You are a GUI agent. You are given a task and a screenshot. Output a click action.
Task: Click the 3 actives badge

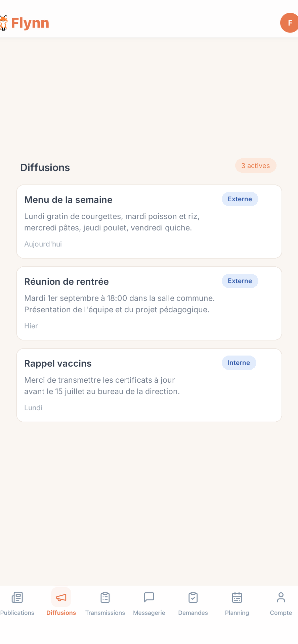(256, 166)
